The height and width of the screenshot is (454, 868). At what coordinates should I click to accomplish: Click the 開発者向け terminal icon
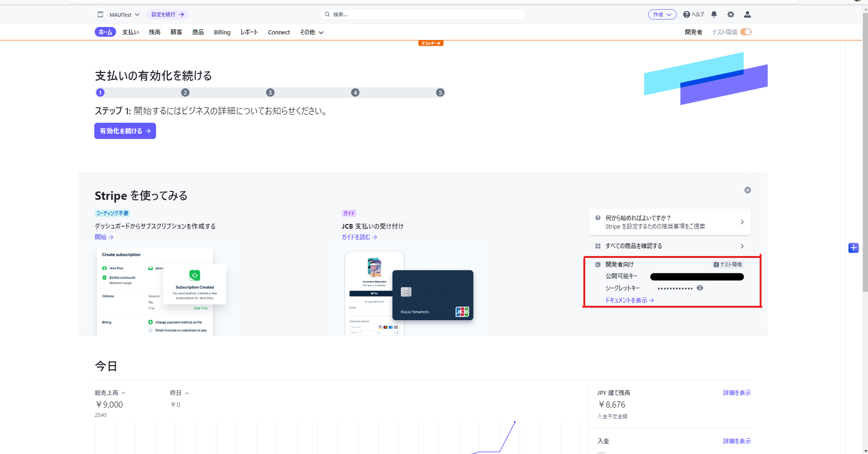(598, 264)
